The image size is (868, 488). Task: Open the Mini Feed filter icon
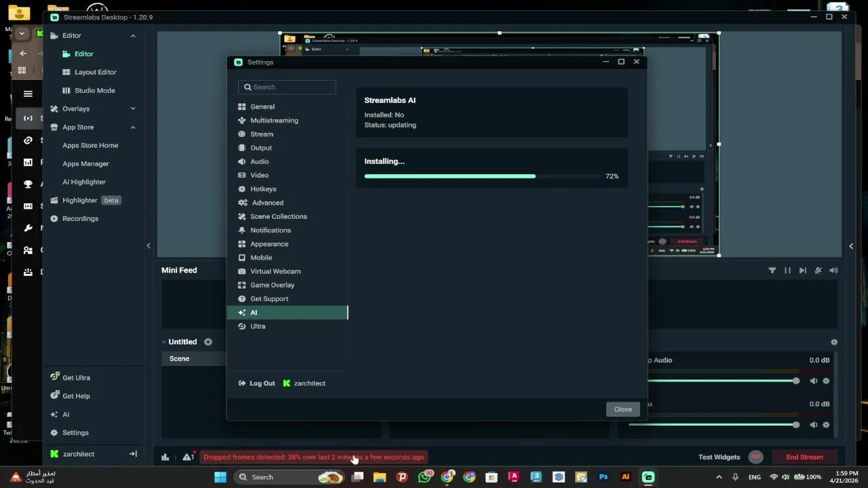coord(772,270)
